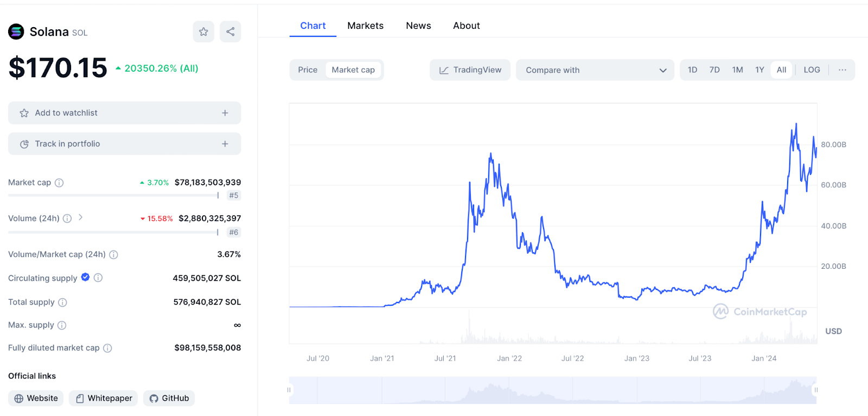Click the Track in portfolio pie icon
The height and width of the screenshot is (416, 868).
click(24, 144)
